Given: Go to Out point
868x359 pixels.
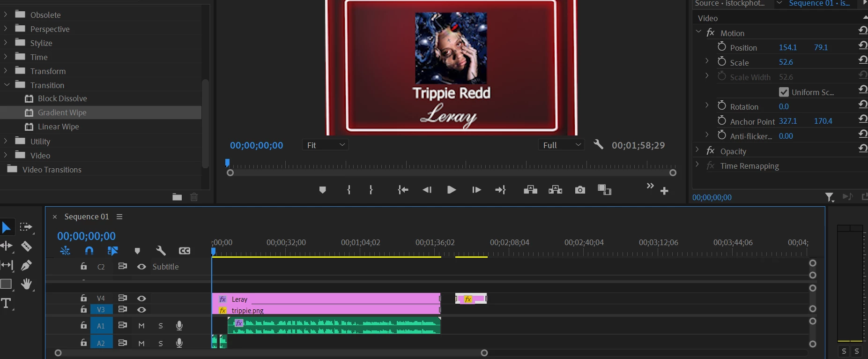Looking at the screenshot, I should (500, 190).
